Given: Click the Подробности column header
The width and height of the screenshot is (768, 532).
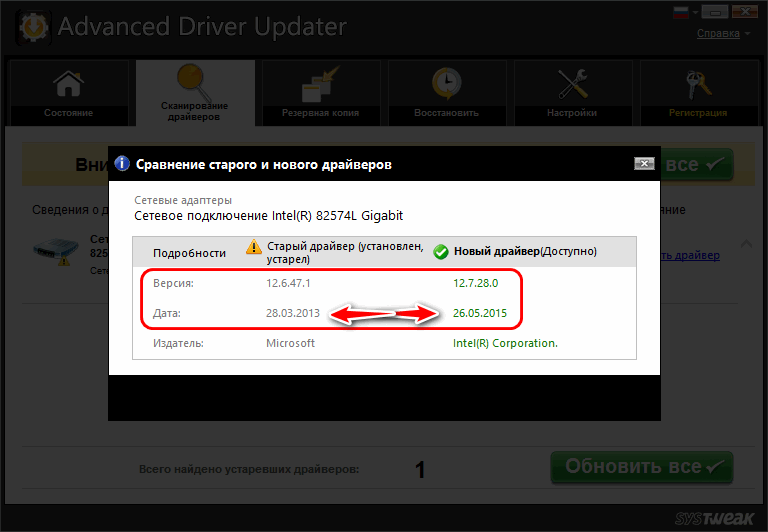Looking at the screenshot, I should 189,253.
